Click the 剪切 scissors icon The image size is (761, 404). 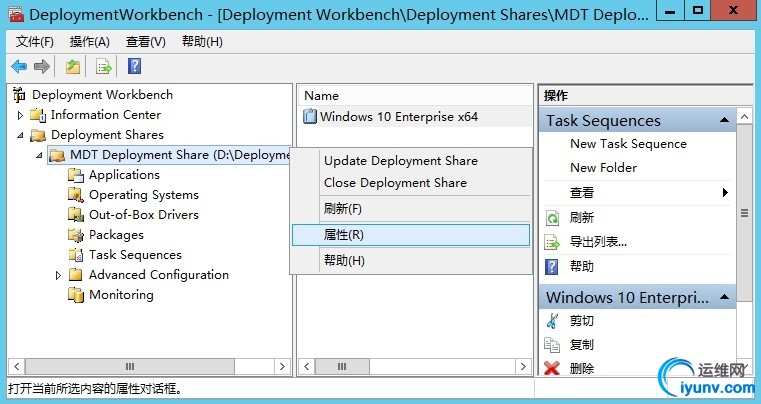pyautogui.click(x=552, y=321)
